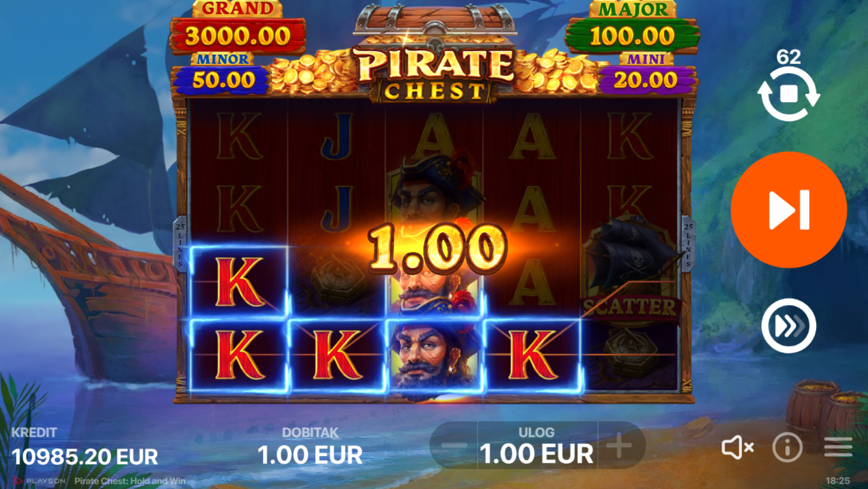This screenshot has width=868, height=489.
Task: Click the left 25 Lines indicator
Action: pyautogui.click(x=180, y=244)
